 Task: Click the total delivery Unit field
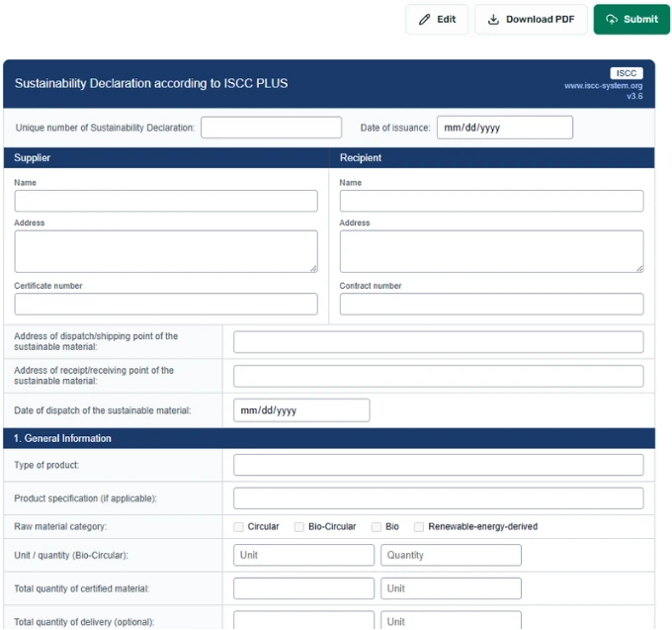[451, 620]
